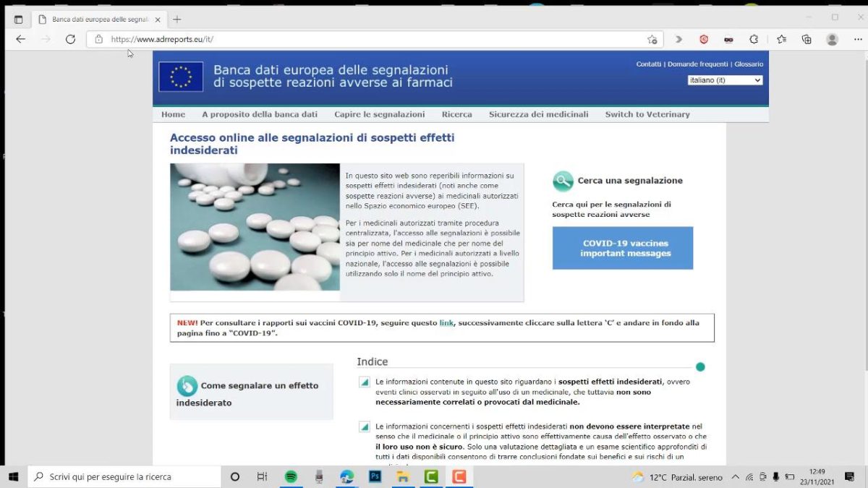Toggle the second Indice bullet marker
This screenshot has width=868, height=488.
365,427
